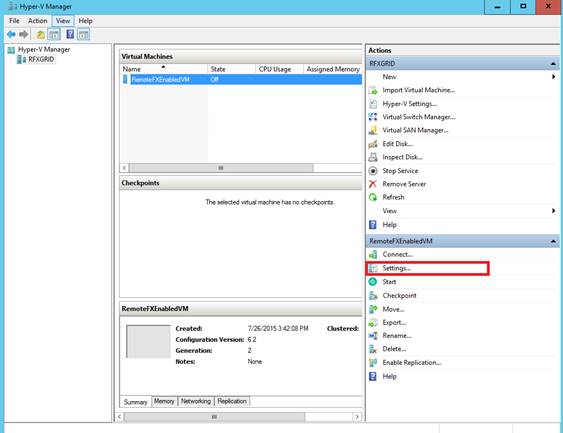Switch to the Summary tab
The image size is (563, 433).
coord(135,402)
